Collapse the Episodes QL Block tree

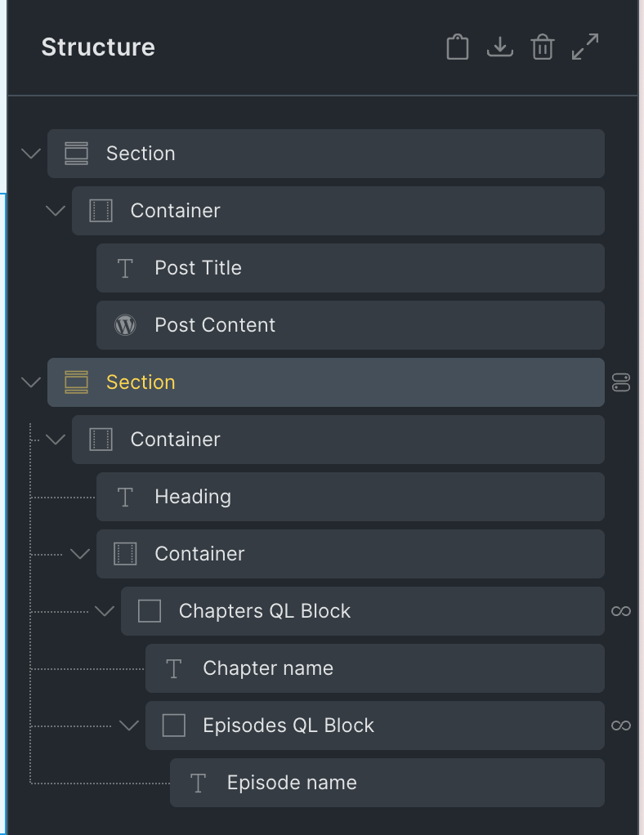click(x=129, y=726)
